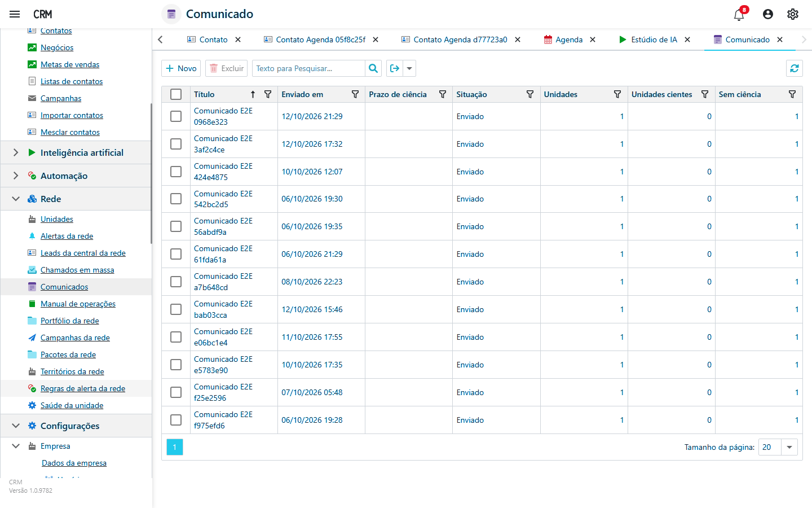
Task: Check the row Comunicado E2E a7b648cd
Action: [176, 282]
